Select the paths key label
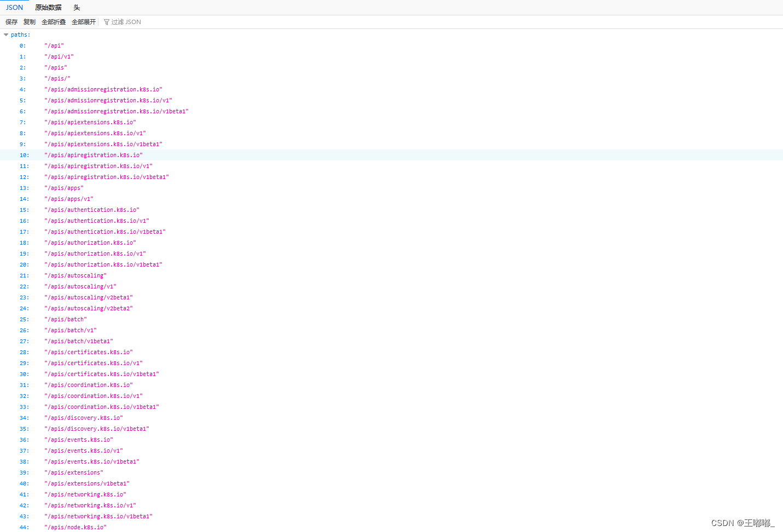 (x=20, y=34)
